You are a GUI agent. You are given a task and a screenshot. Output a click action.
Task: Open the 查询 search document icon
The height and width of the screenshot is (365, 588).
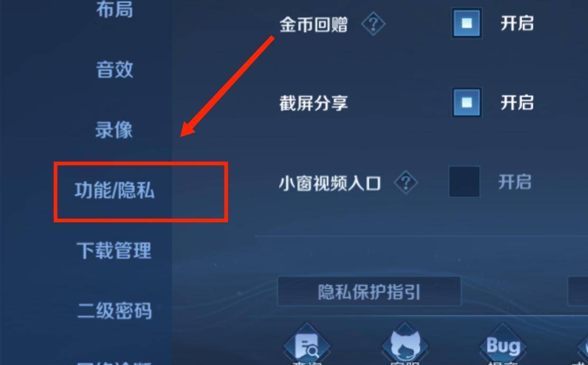point(307,345)
